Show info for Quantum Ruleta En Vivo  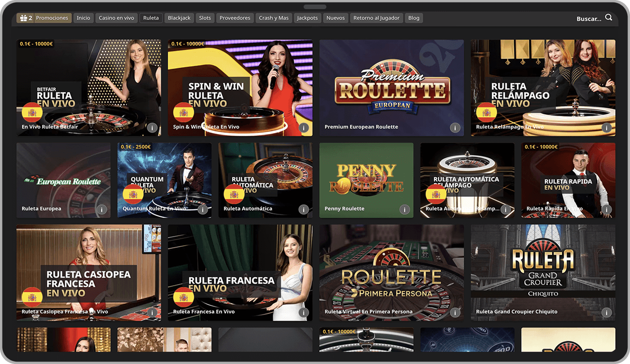[202, 209]
